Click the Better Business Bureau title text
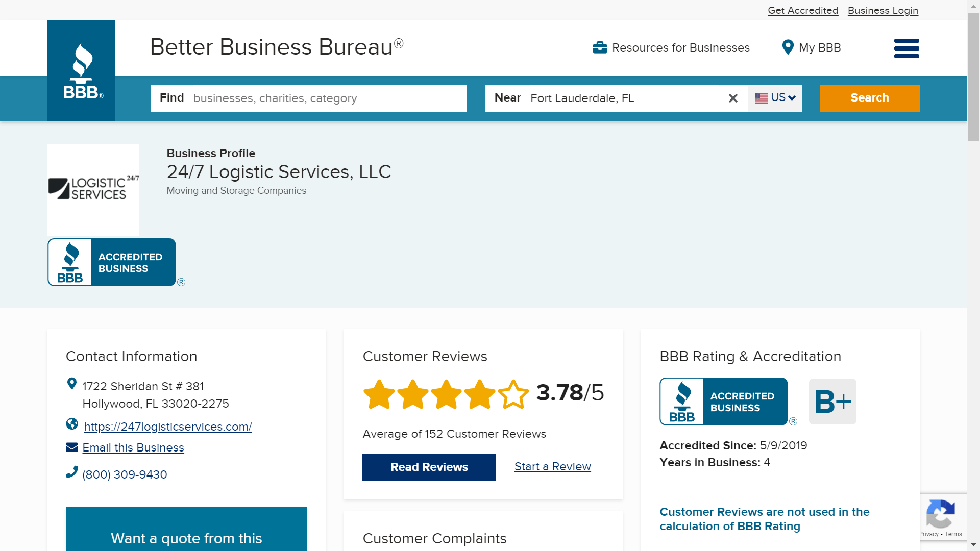This screenshot has width=980, height=551. click(277, 46)
